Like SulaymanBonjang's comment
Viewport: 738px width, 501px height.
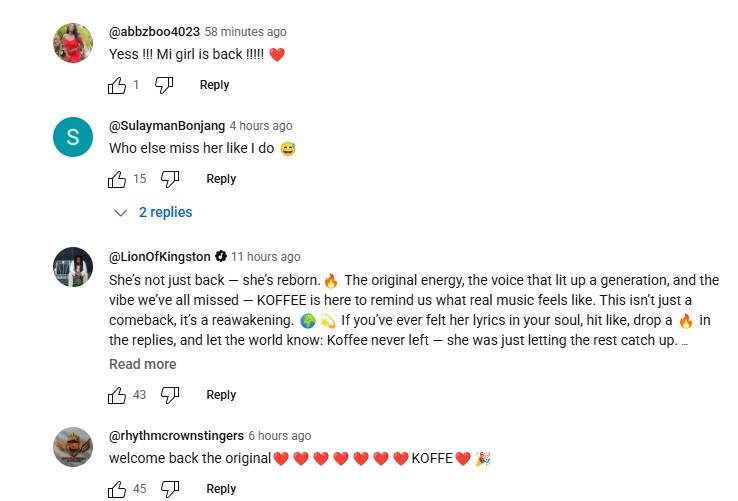click(117, 179)
